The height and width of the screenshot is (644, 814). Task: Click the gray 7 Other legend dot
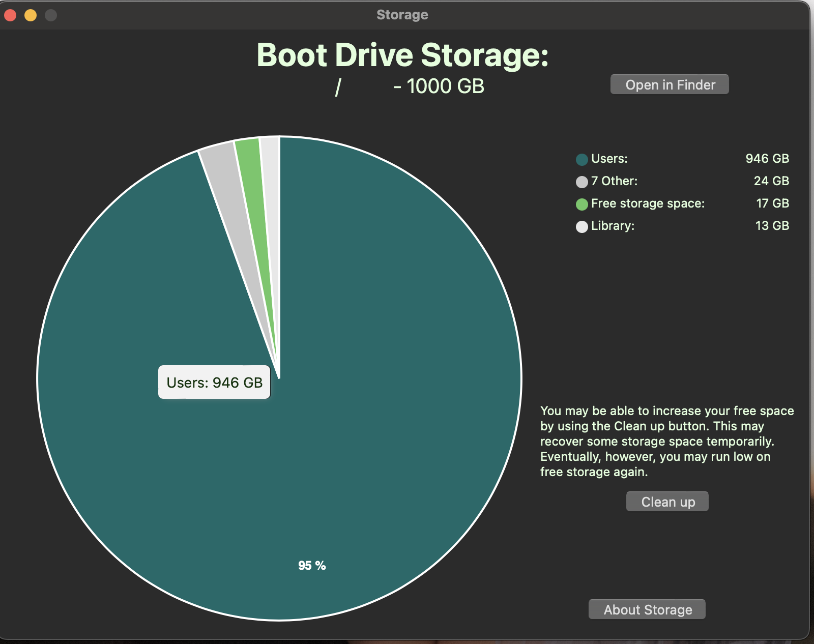point(582,182)
